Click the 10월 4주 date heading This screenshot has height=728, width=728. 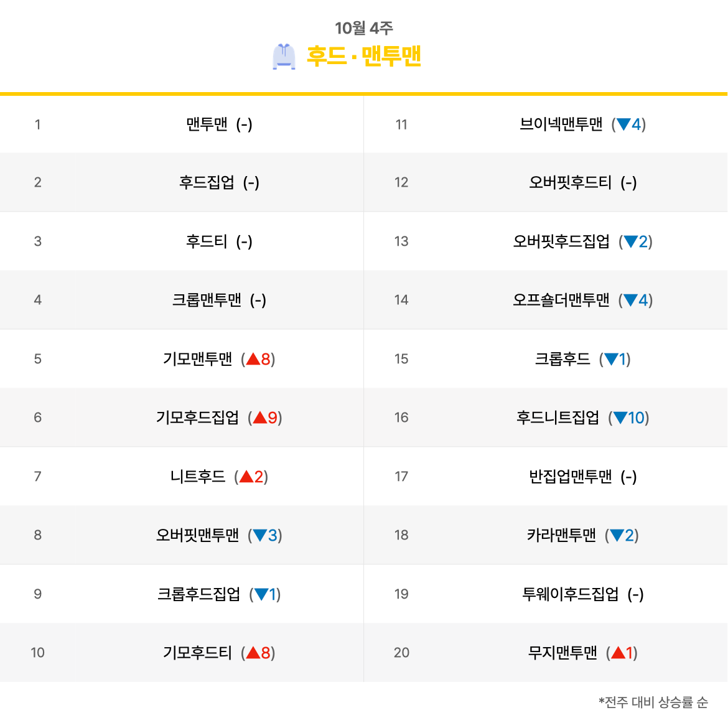click(364, 28)
